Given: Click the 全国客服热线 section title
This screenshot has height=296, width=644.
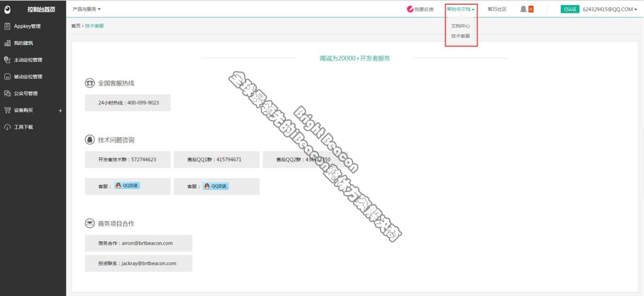Looking at the screenshot, I should tap(116, 83).
